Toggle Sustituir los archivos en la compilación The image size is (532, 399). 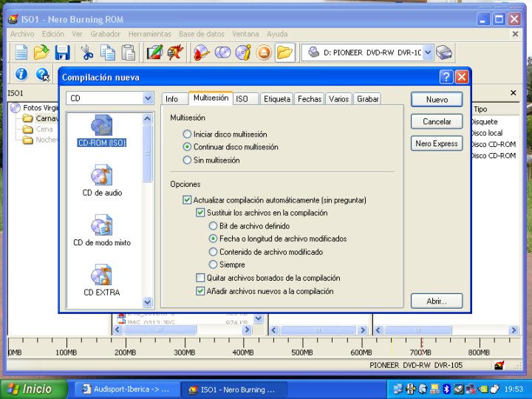[200, 213]
